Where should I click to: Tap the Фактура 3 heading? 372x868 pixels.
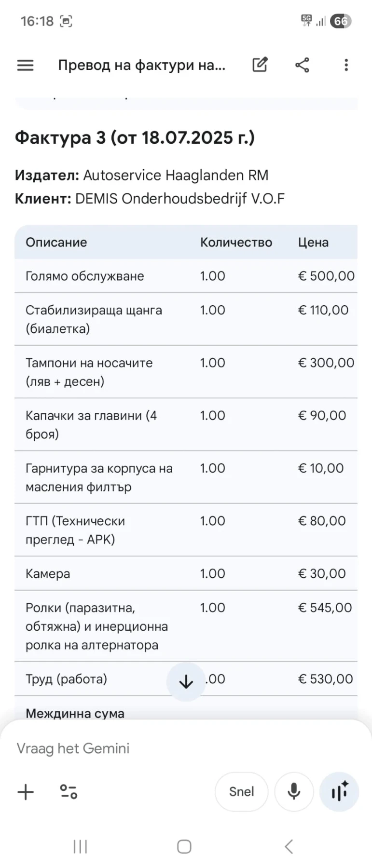[x=135, y=138]
